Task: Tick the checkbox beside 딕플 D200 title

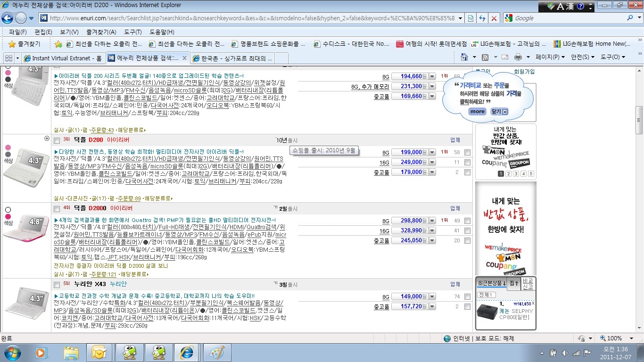Action: [x=57, y=140]
